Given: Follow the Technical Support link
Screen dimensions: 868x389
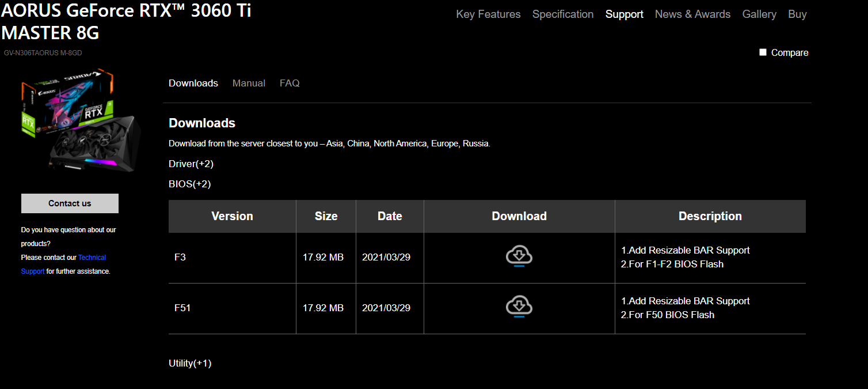Looking at the screenshot, I should 92,258.
